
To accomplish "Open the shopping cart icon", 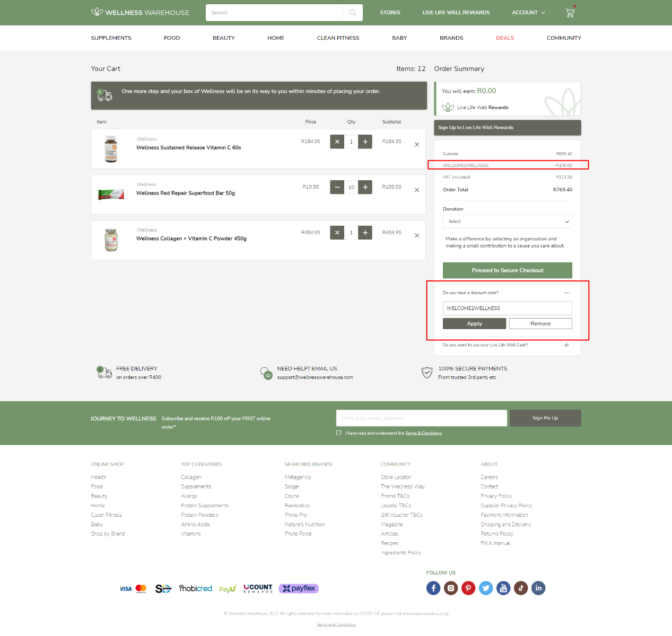I will click(x=570, y=13).
